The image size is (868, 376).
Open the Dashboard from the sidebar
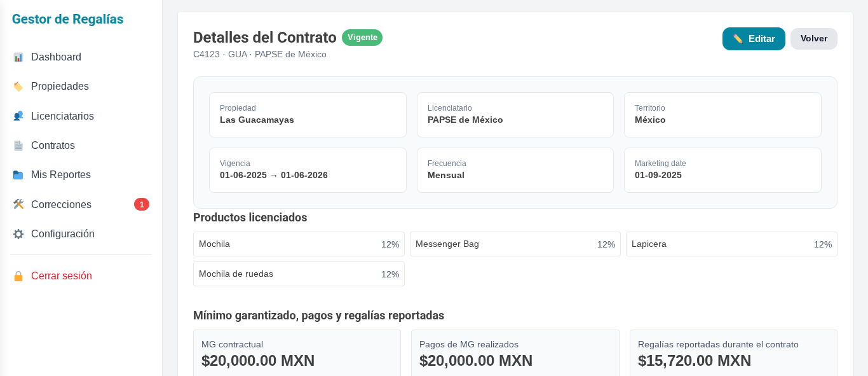(x=20, y=57)
